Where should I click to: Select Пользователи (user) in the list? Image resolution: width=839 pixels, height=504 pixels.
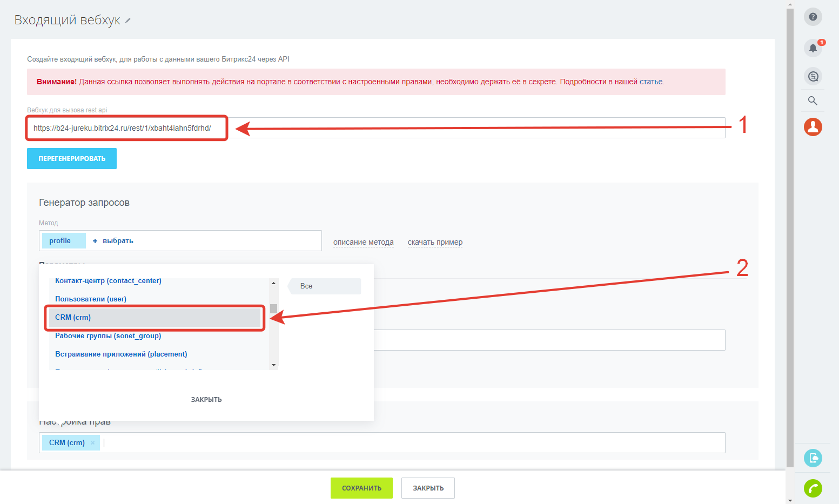91,299
